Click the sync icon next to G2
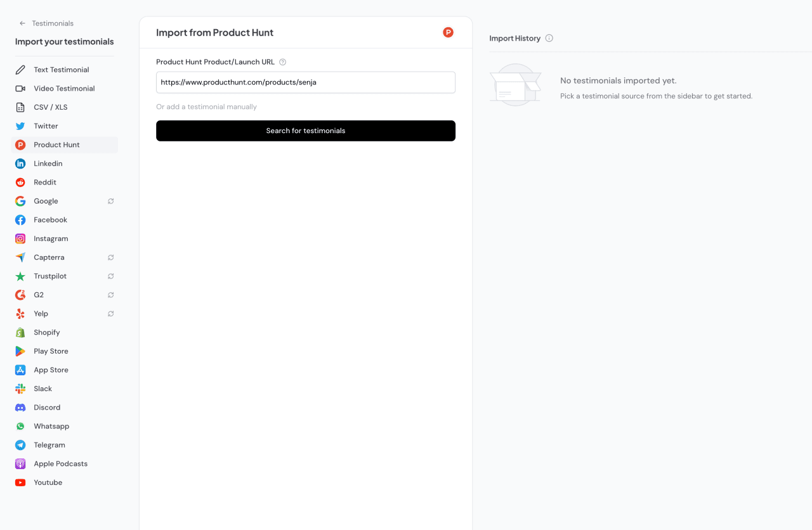 tap(110, 295)
